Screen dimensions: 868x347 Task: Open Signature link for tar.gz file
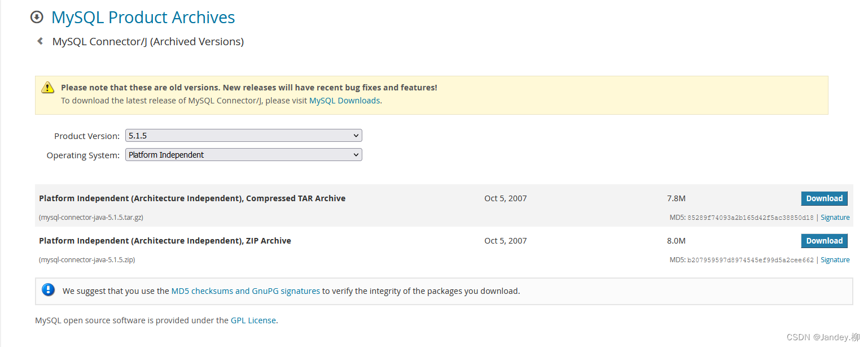click(x=835, y=218)
